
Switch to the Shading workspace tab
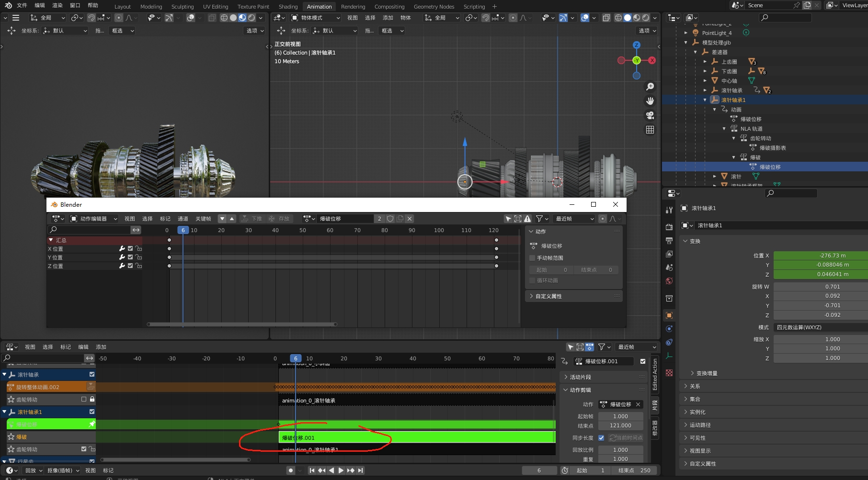[x=288, y=7]
